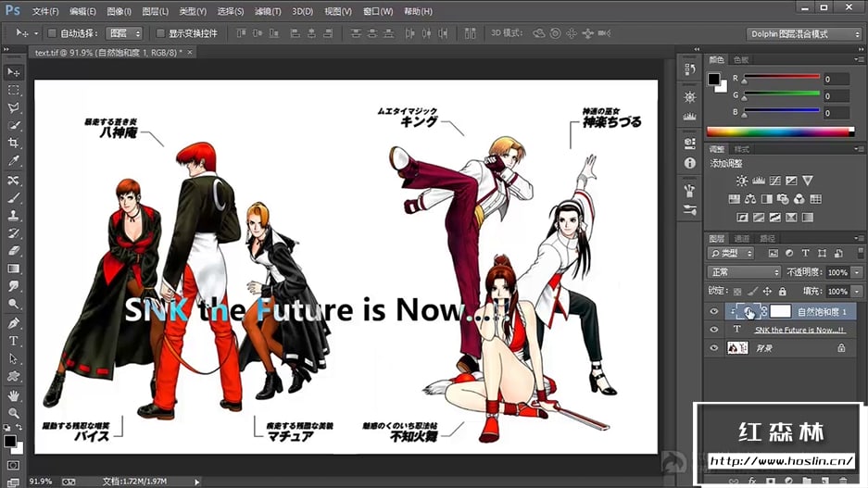Click the foreground color swatch in Color panel
868x488 pixels.
(x=714, y=79)
